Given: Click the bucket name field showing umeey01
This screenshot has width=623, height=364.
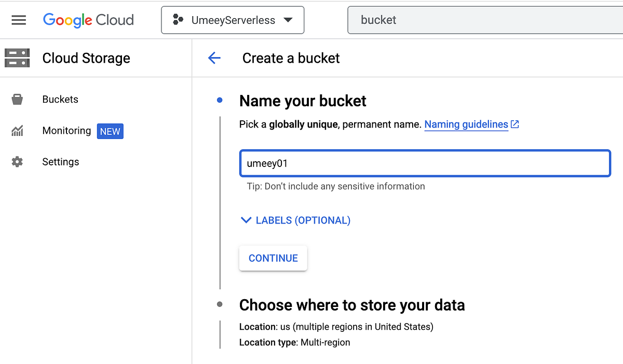Looking at the screenshot, I should (425, 163).
